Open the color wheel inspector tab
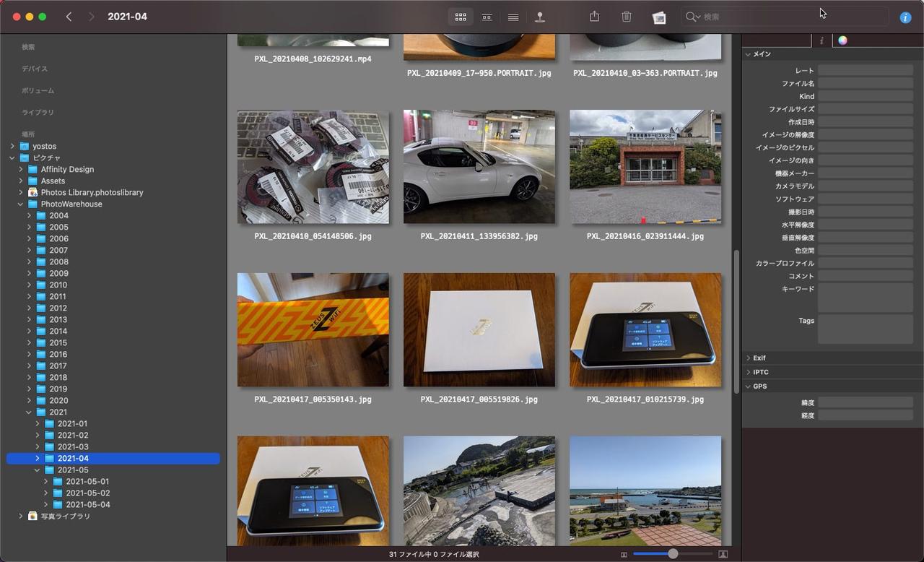924x562 pixels. [x=842, y=40]
